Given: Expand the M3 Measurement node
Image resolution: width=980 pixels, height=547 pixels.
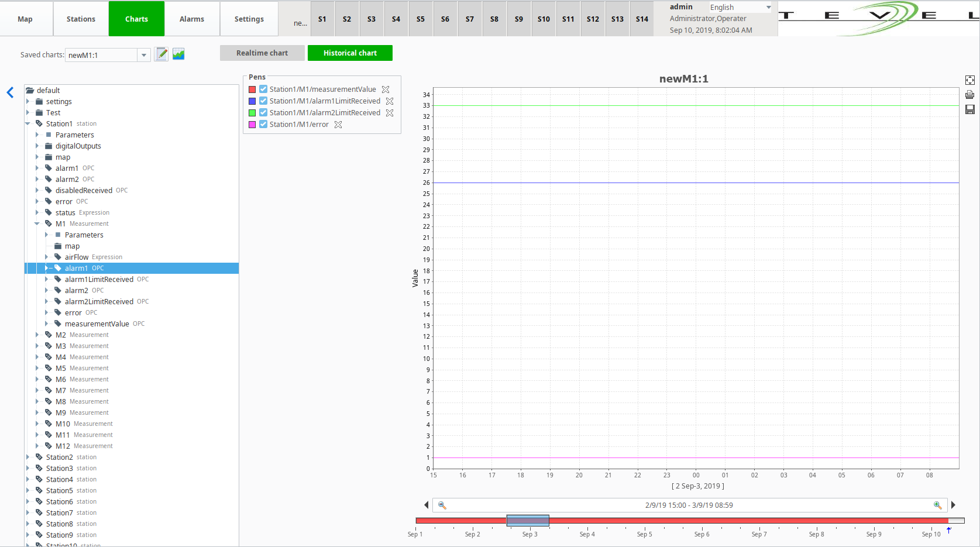Looking at the screenshot, I should (x=37, y=346).
